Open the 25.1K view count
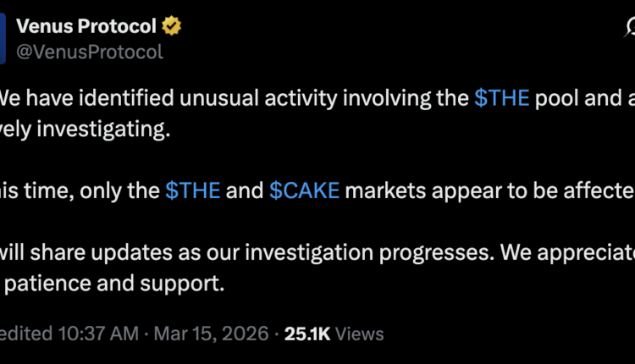The width and height of the screenshot is (635, 364). (x=308, y=334)
